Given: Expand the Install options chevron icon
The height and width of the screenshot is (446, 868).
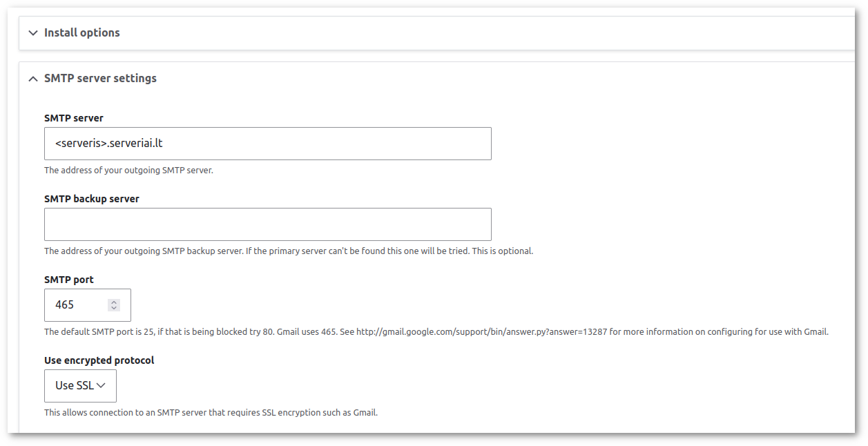Looking at the screenshot, I should [x=32, y=32].
